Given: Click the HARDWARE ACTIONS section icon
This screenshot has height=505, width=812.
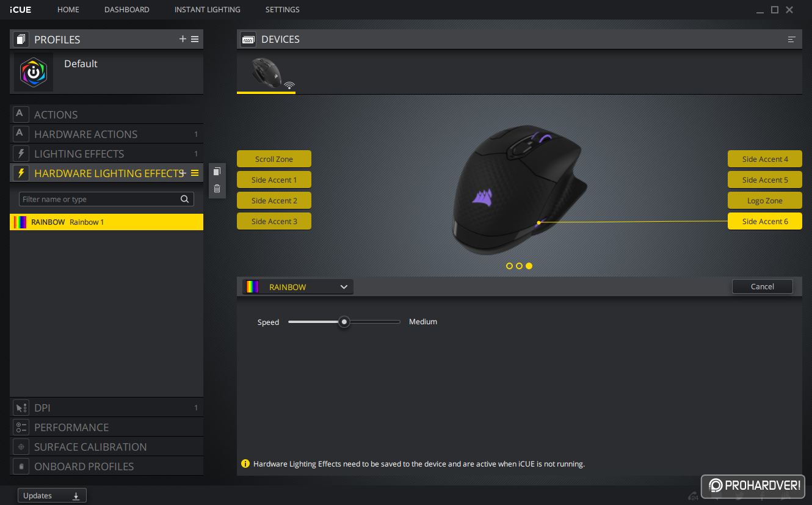Looking at the screenshot, I should pyautogui.click(x=21, y=134).
